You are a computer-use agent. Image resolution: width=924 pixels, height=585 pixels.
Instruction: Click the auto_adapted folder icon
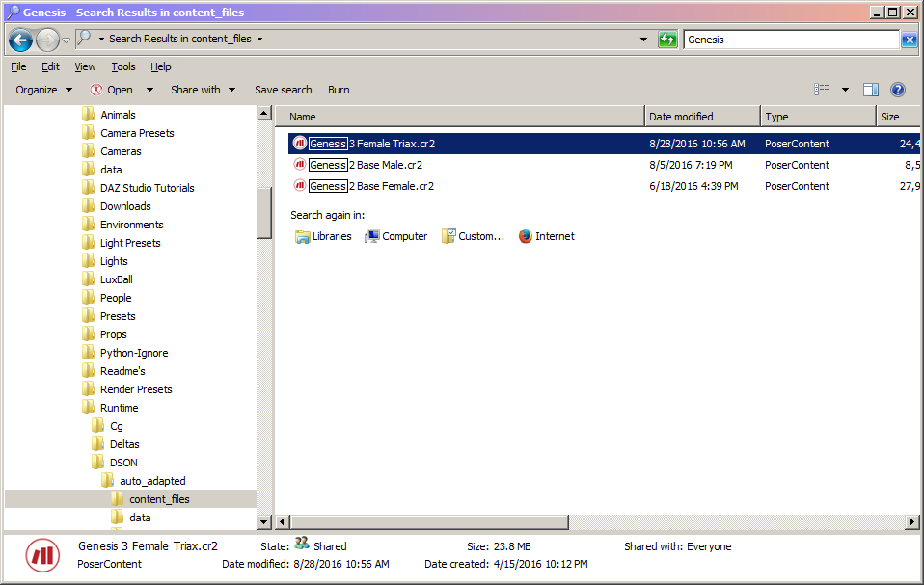[108, 480]
